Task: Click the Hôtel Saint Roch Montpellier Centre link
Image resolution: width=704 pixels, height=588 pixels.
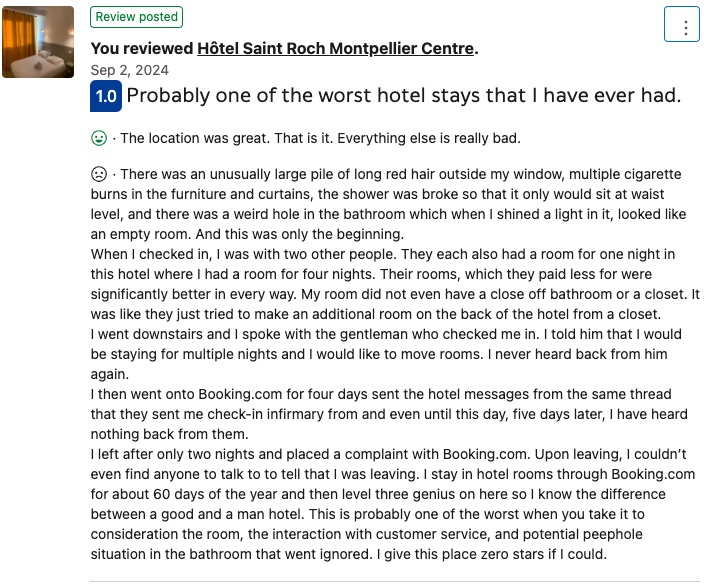Action: tap(335, 48)
